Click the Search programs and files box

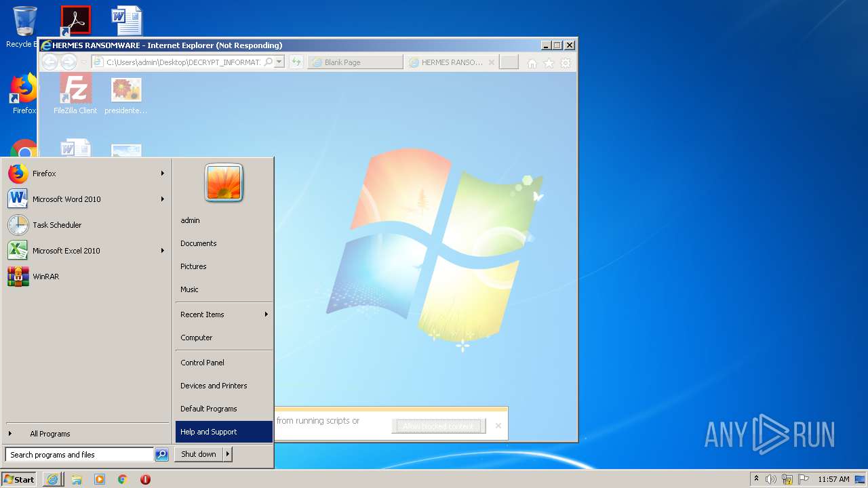pyautogui.click(x=79, y=455)
